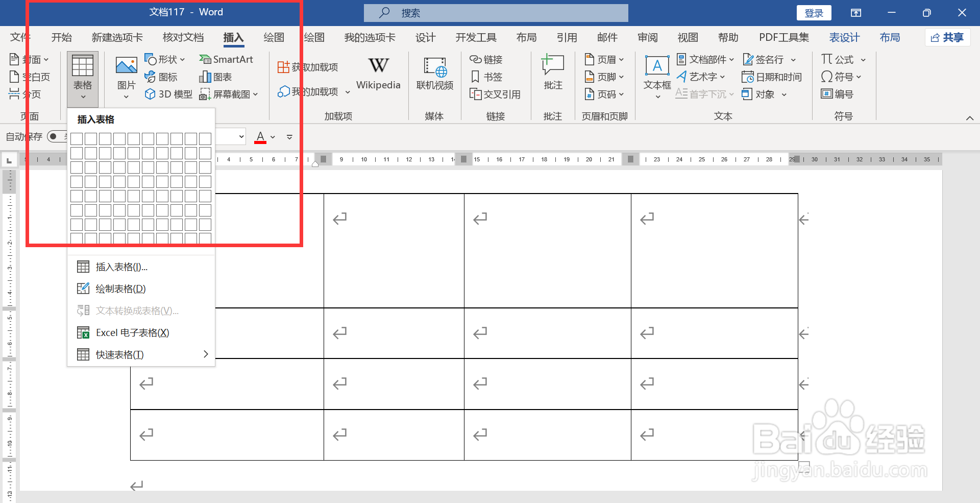Open the Page Number dropdown

[604, 94]
